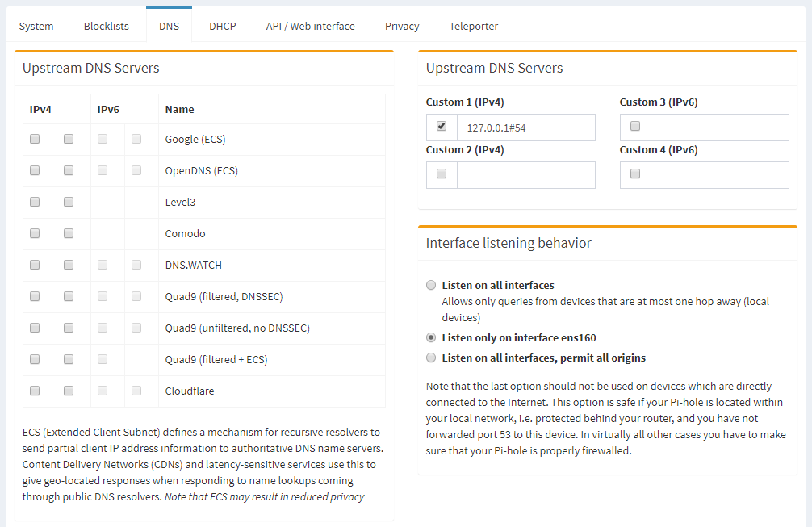Check second IPv4 box for Quad9 (filtered, DNSSEC)

point(69,296)
